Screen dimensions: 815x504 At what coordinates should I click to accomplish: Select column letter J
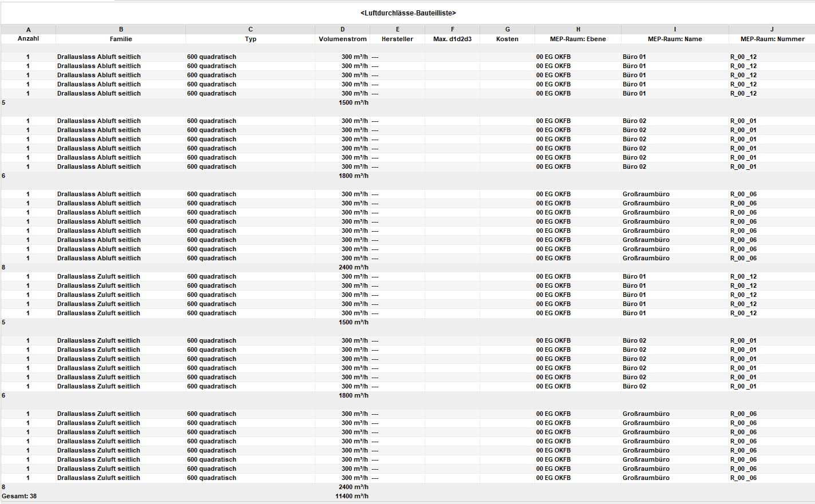click(x=772, y=29)
